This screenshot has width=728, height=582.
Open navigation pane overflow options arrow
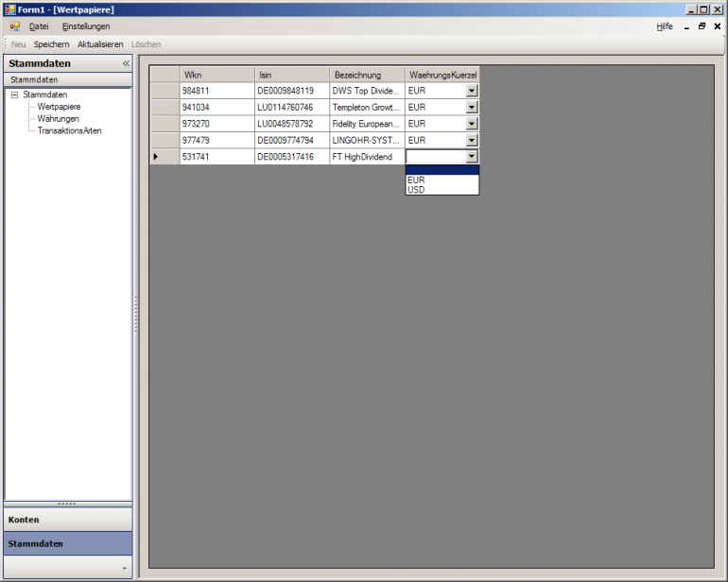click(x=124, y=568)
